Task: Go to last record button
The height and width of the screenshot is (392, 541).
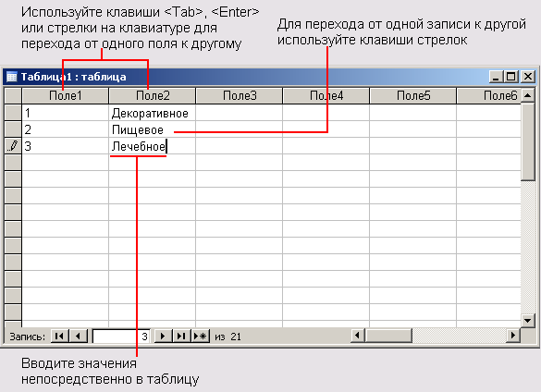Action: pos(181,336)
